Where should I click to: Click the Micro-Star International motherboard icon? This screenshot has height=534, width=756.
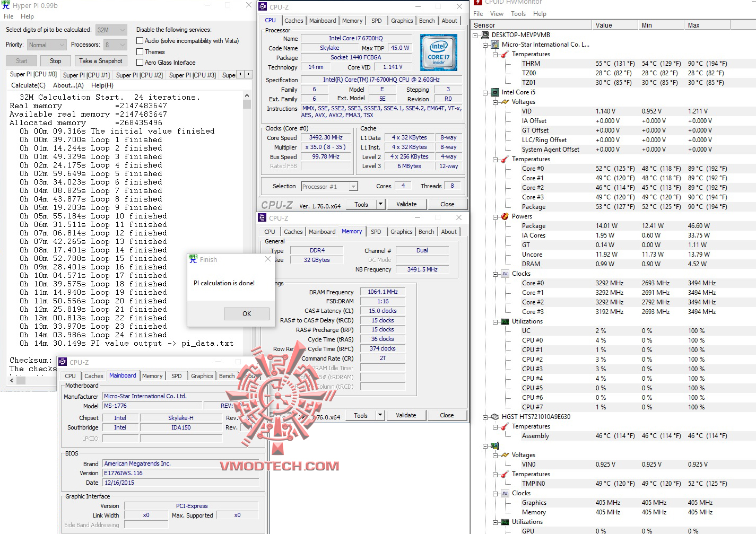[x=495, y=45]
